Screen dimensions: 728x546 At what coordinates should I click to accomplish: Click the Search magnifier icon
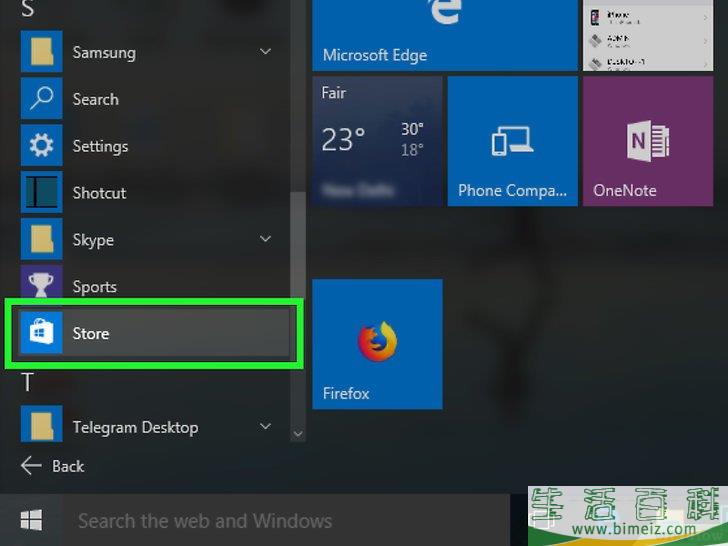[x=41, y=98]
